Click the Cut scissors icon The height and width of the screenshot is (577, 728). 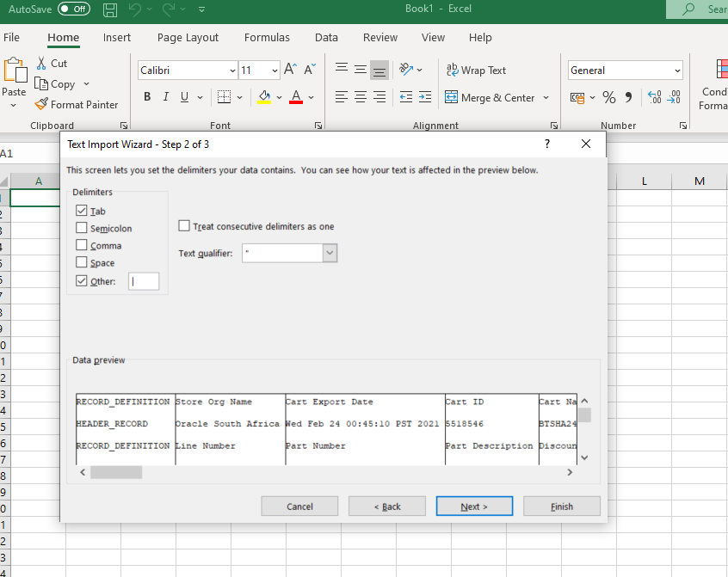[x=41, y=63]
